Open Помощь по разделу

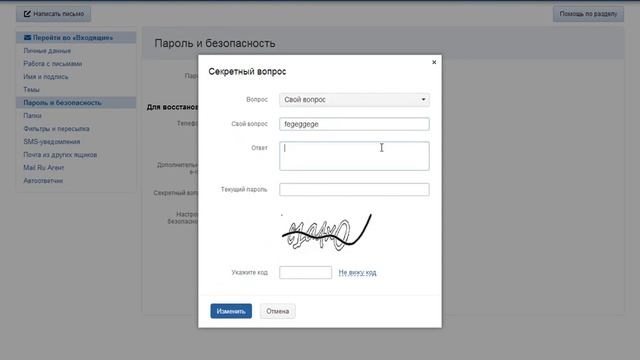(x=588, y=14)
